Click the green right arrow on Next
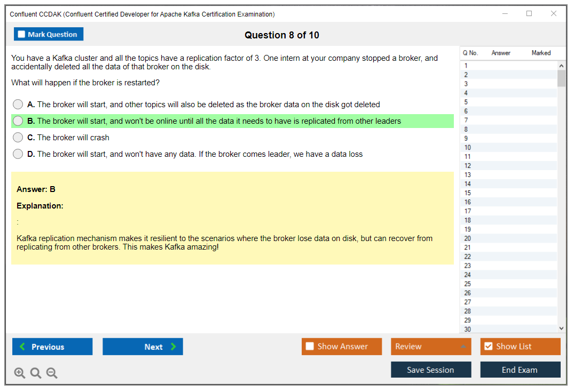Viewport: 574px width, 392px height. [174, 347]
